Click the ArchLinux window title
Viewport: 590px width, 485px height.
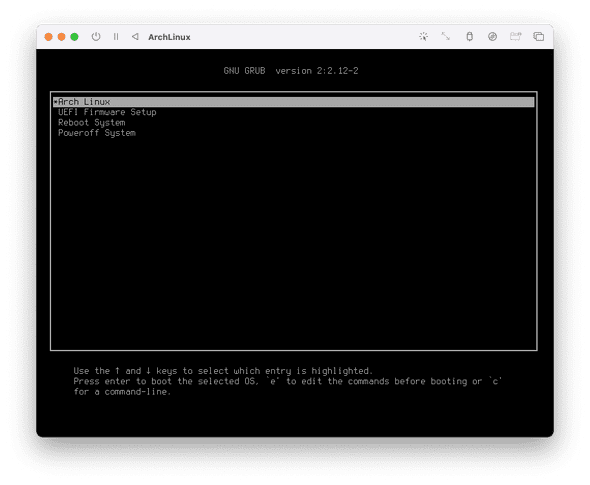point(169,37)
